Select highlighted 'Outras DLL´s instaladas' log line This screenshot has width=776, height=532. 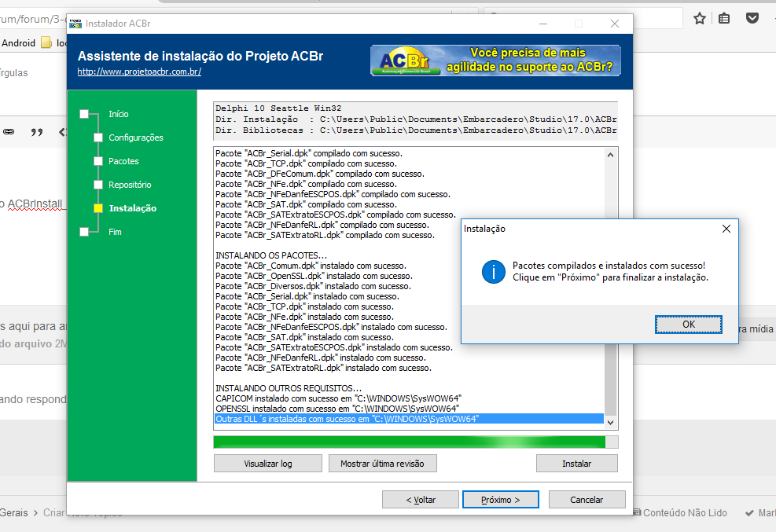[x=410, y=419]
